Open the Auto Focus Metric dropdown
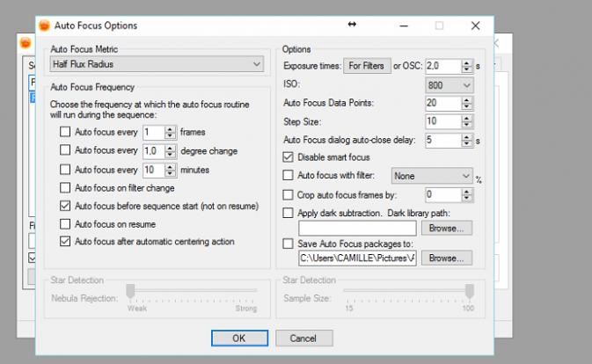Image resolution: width=592 pixels, height=364 pixels. [x=157, y=64]
